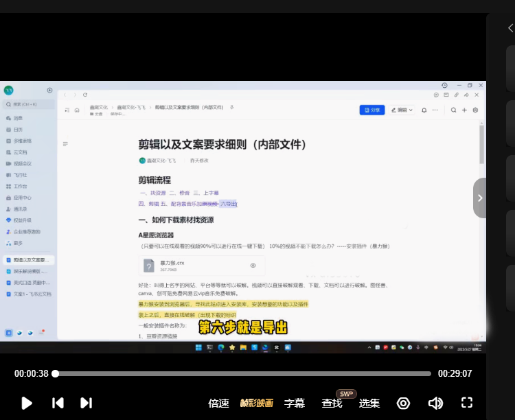This screenshot has width=515, height=420.
Task: Open 消息 in the Feishu sidebar
Action: coord(18,118)
